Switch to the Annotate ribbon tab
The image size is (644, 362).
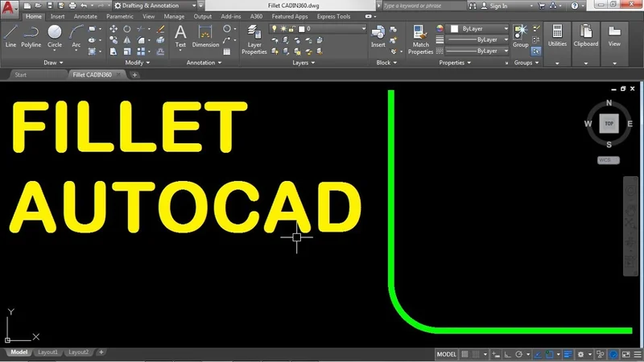pyautogui.click(x=85, y=16)
